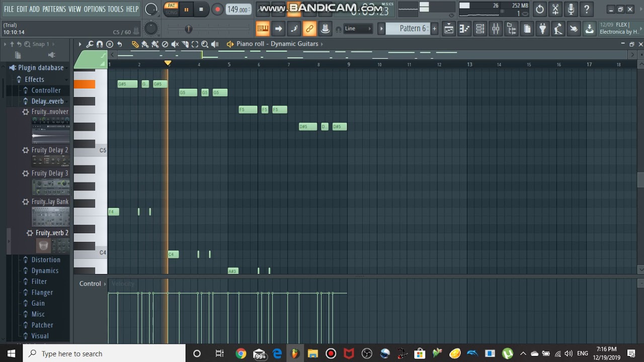
Task: Open the piano roll stamp tool
Action: click(x=109, y=44)
